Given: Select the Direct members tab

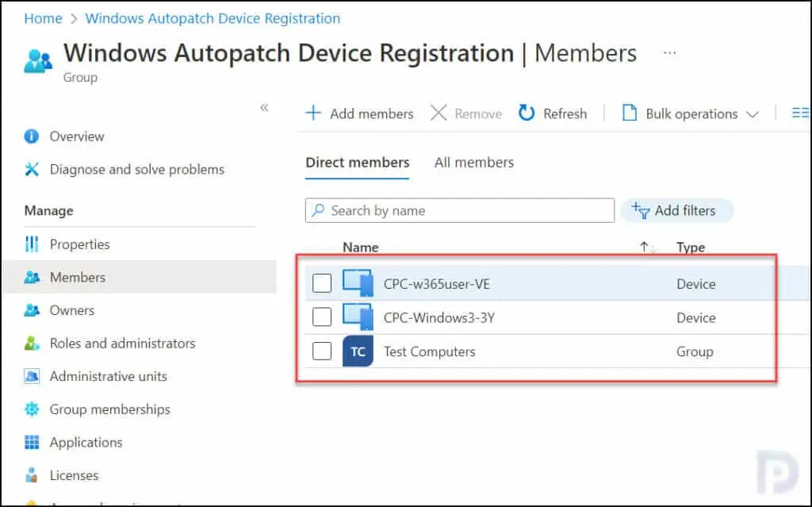Looking at the screenshot, I should (x=357, y=163).
